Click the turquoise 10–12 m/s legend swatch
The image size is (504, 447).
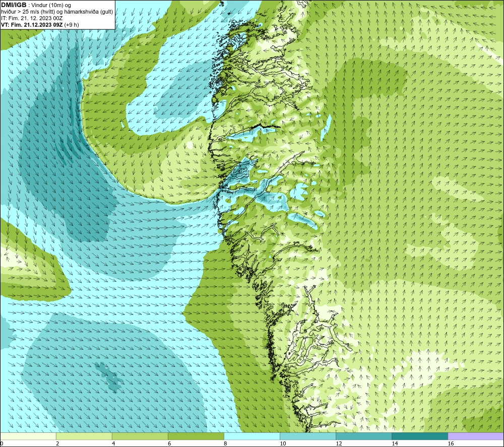pos(308,436)
